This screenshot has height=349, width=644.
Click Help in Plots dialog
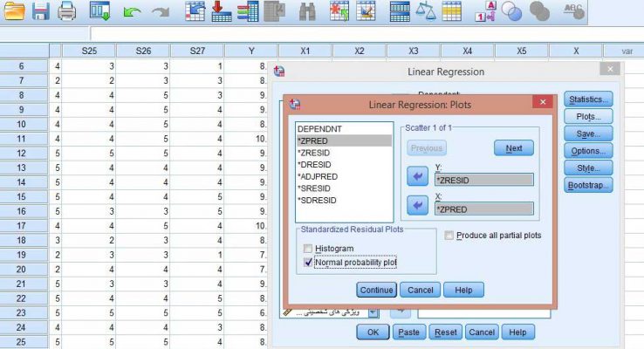click(463, 290)
